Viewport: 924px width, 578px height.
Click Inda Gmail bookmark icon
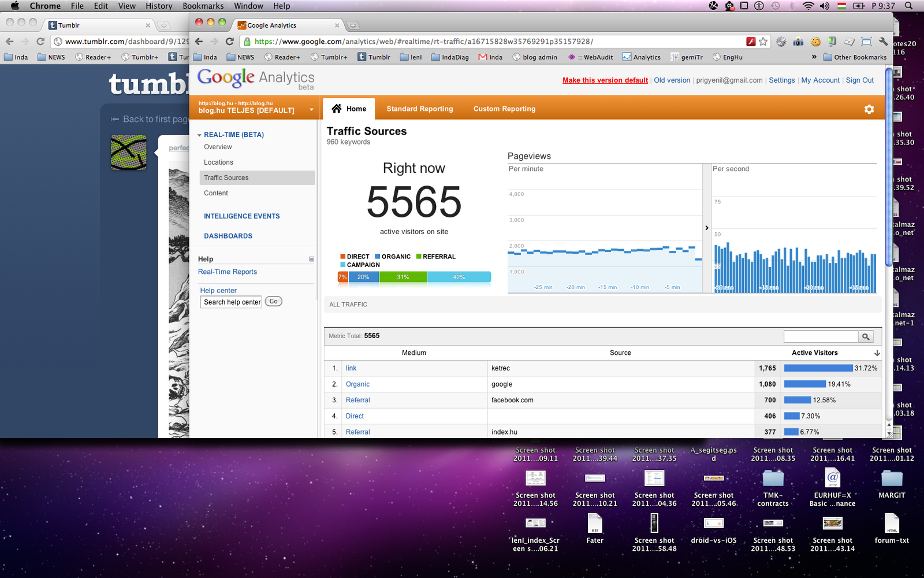point(490,57)
